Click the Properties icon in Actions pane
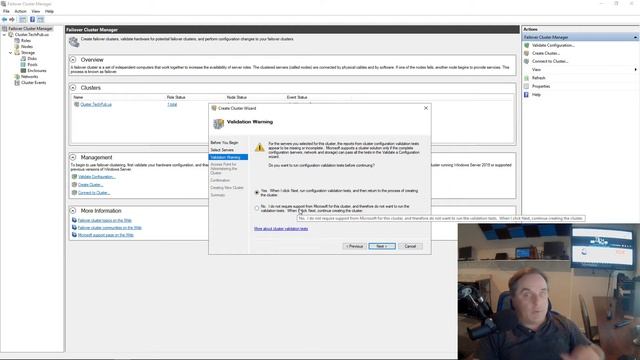Viewport: 640px width, 360px height. [527, 86]
